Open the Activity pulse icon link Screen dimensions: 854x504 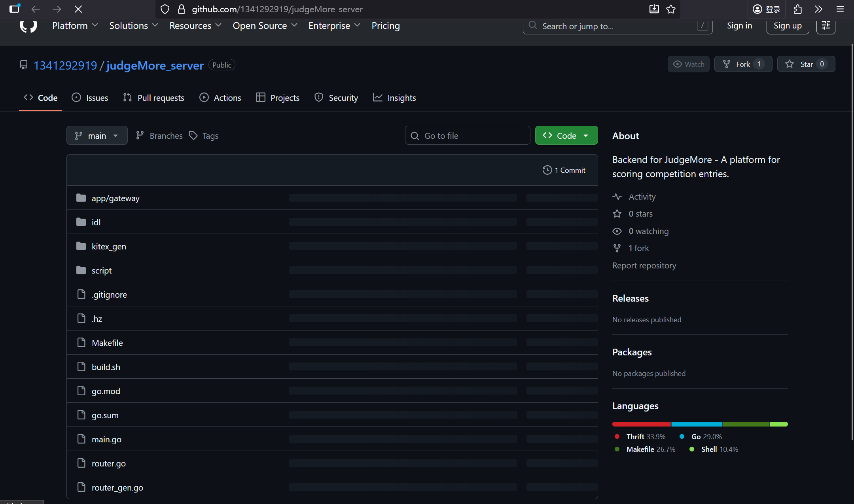(x=617, y=196)
